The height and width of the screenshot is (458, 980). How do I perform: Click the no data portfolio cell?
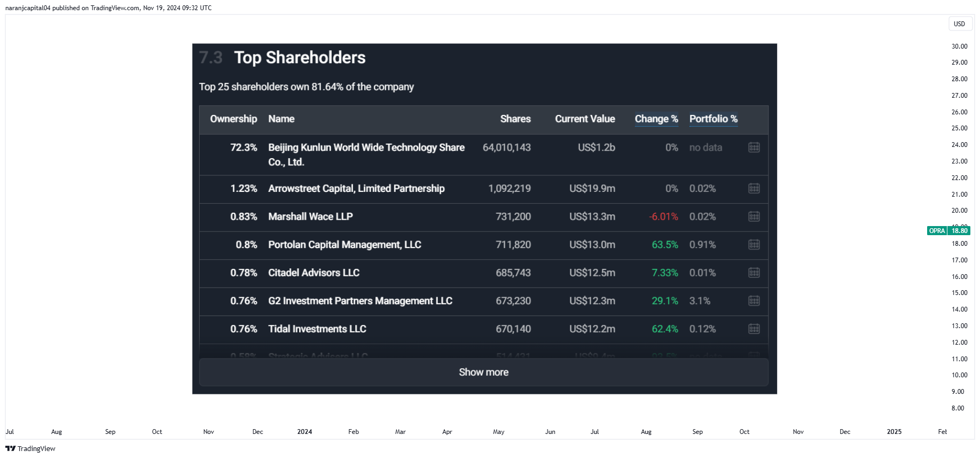click(x=705, y=148)
